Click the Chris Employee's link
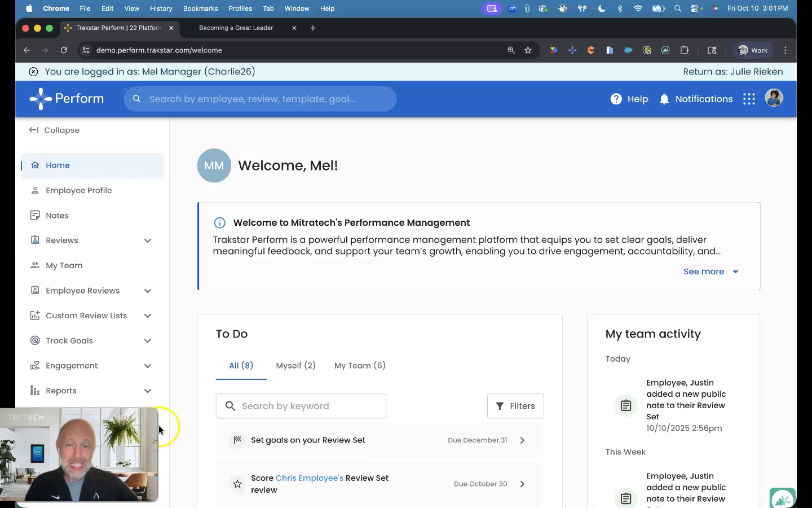This screenshot has height=508, width=812. click(309, 478)
